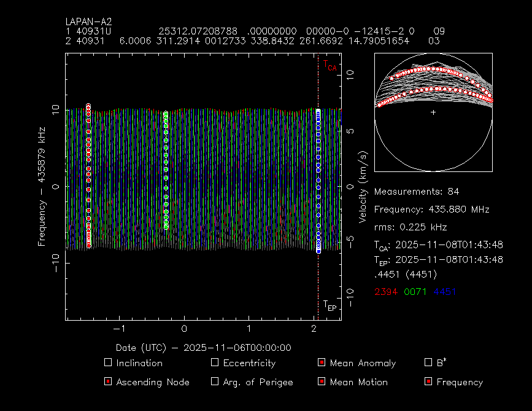The width and height of the screenshot is (532, 411).
Task: Uncheck the Mean Anomaly parameter box
Action: point(322,362)
